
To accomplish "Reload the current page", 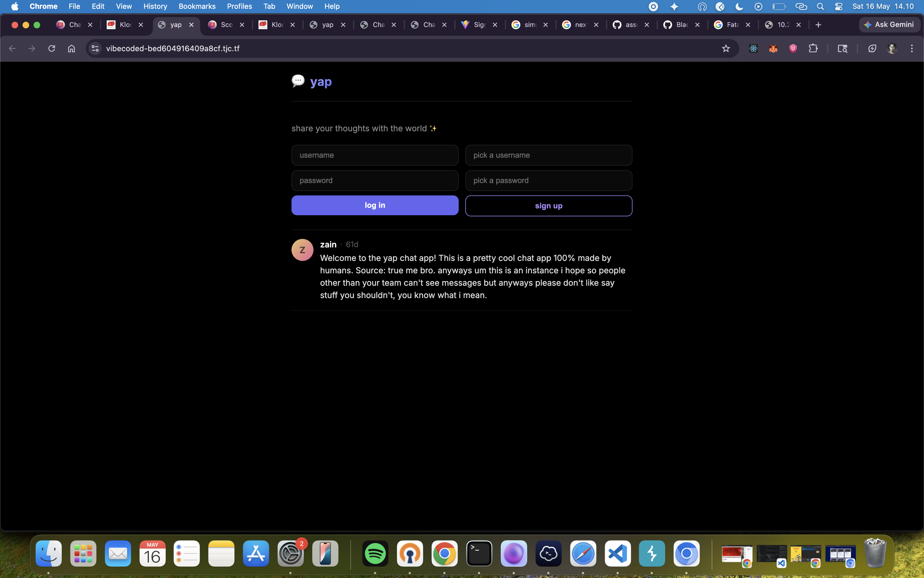I will 51,48.
